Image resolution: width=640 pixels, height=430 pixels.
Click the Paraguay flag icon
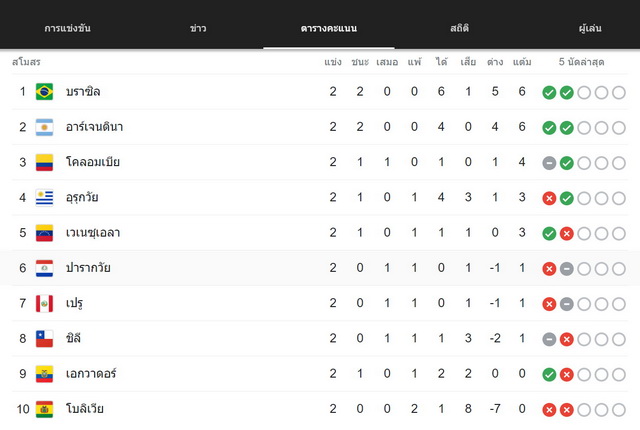[44, 268]
